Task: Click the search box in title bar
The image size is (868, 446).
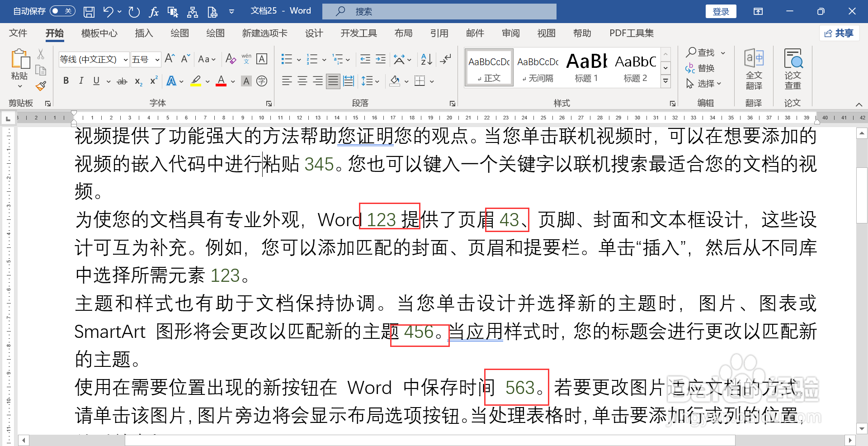Action: 439,11
